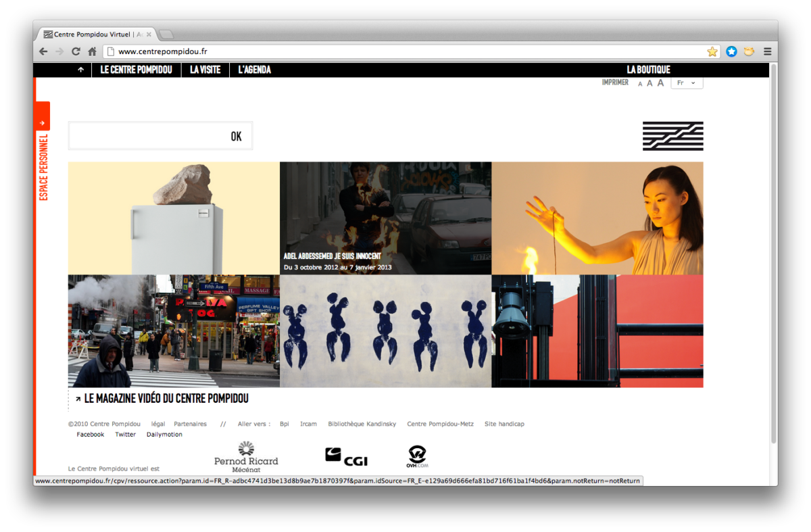Open the woman with glowing hand thumbnail
The height and width of the screenshot is (532, 811).
pyautogui.click(x=597, y=218)
